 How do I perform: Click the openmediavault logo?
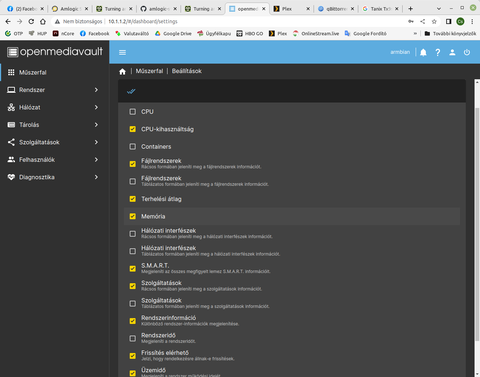coord(55,52)
